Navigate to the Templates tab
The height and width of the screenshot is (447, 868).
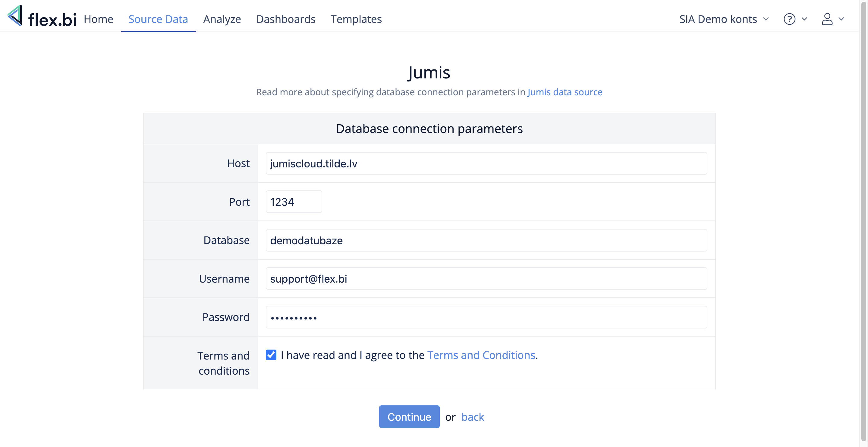tap(356, 19)
